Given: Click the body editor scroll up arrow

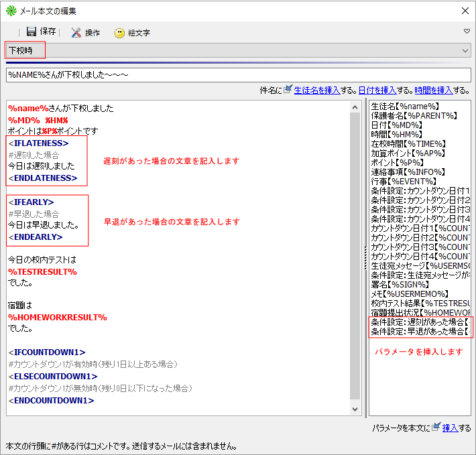Looking at the screenshot, I should (x=355, y=107).
